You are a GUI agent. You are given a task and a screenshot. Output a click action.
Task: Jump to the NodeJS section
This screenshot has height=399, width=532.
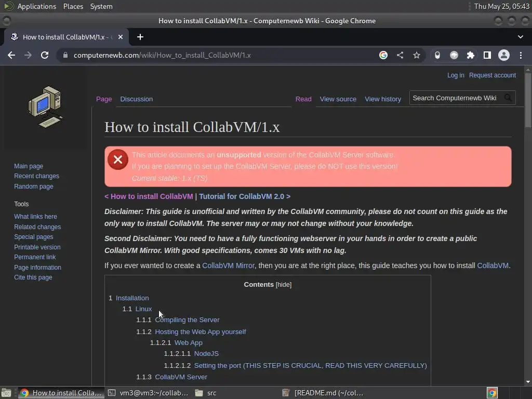pyautogui.click(x=206, y=353)
